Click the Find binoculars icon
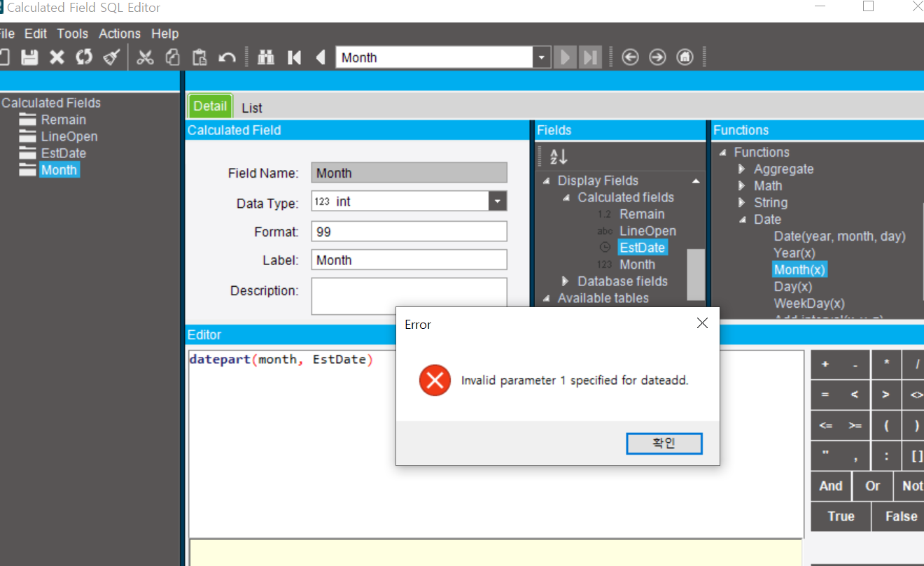This screenshot has width=924, height=566. (x=266, y=57)
